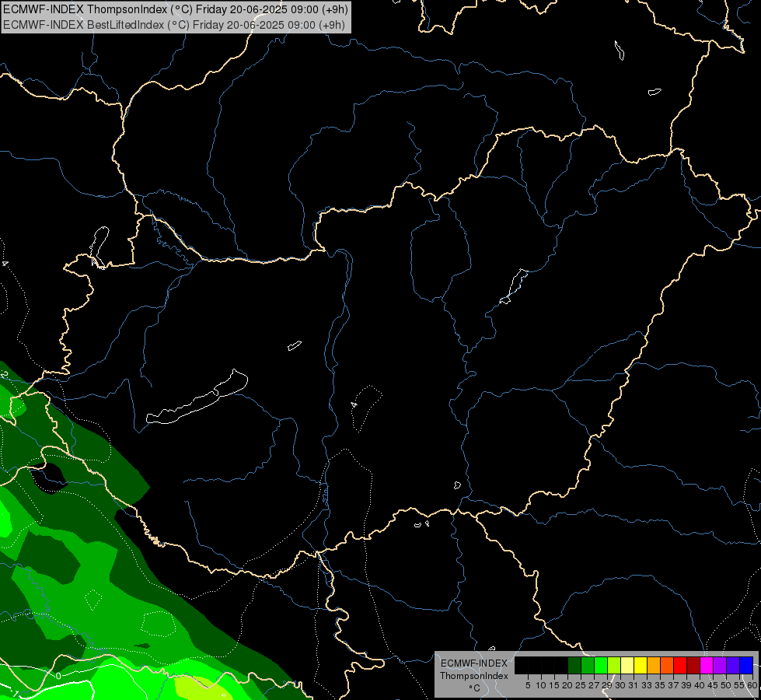The height and width of the screenshot is (700, 761).
Task: Click the legend's 'ThompsonIndex' label
Action: [x=474, y=676]
